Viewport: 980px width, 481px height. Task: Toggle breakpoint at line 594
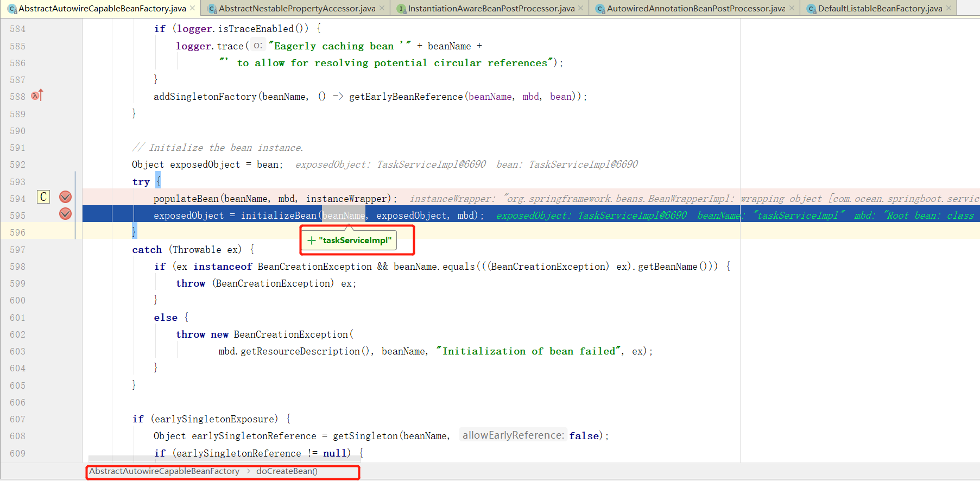point(65,197)
